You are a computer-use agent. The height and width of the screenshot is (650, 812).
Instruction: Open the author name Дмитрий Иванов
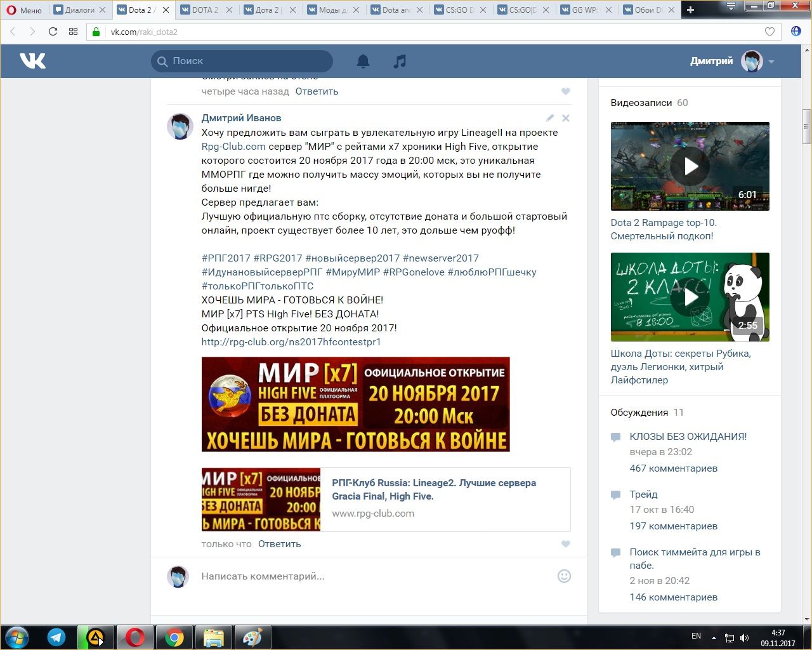point(241,118)
